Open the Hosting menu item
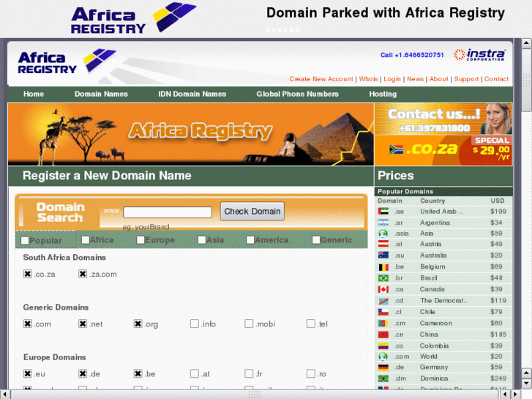 (383, 94)
